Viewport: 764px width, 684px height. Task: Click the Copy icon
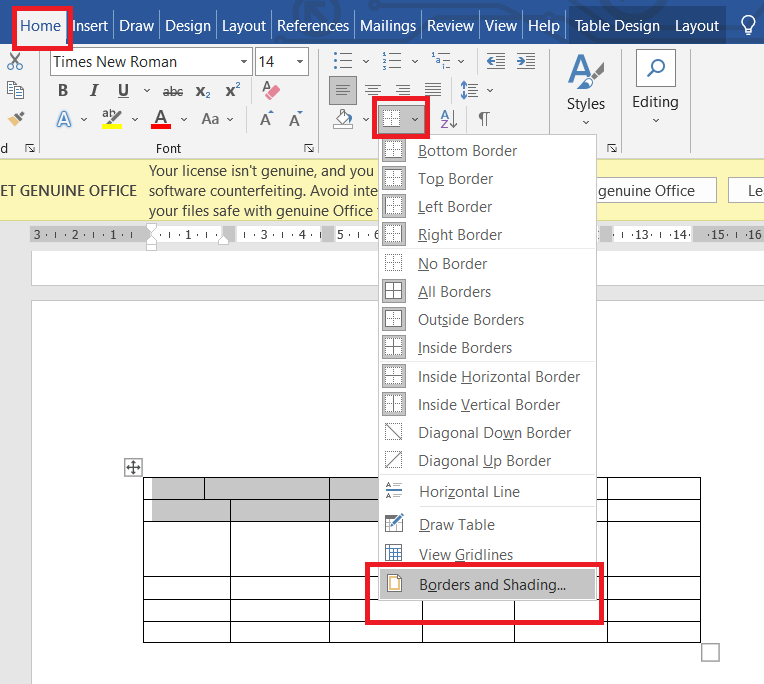(15, 90)
